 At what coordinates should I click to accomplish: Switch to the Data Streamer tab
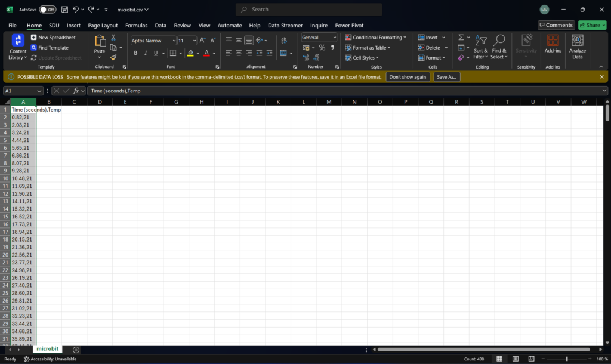[285, 25]
